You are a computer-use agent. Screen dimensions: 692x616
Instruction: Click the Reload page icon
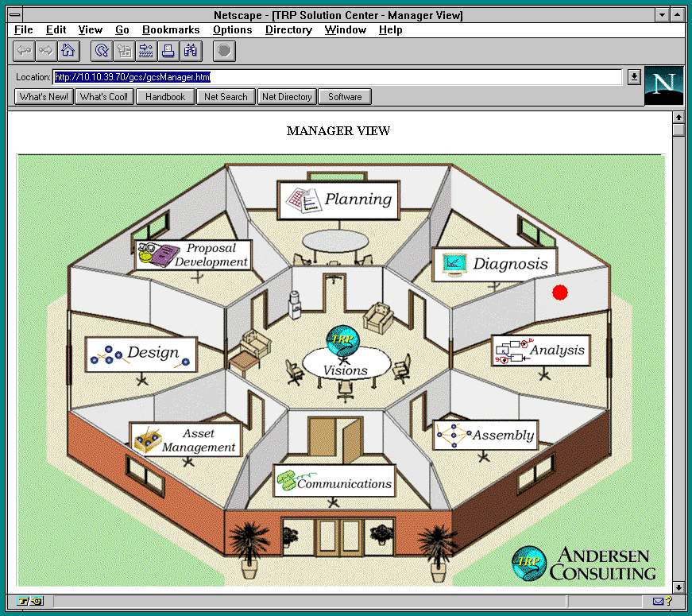[102, 51]
